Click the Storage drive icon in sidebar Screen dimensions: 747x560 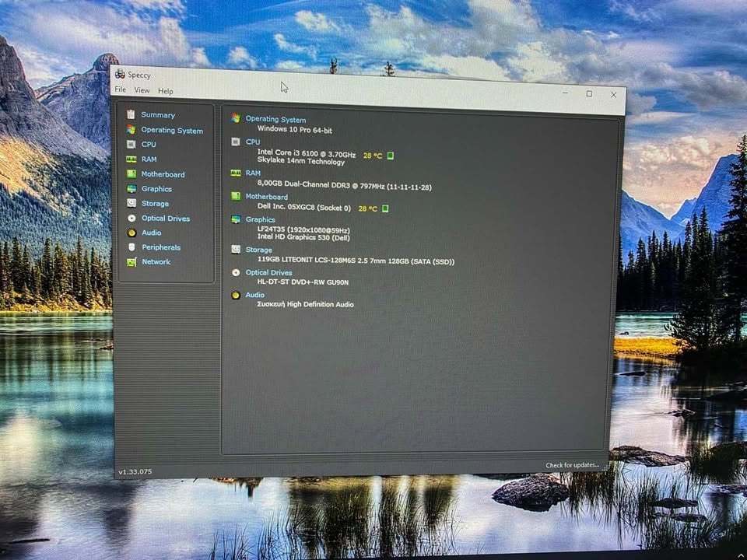pyautogui.click(x=132, y=203)
